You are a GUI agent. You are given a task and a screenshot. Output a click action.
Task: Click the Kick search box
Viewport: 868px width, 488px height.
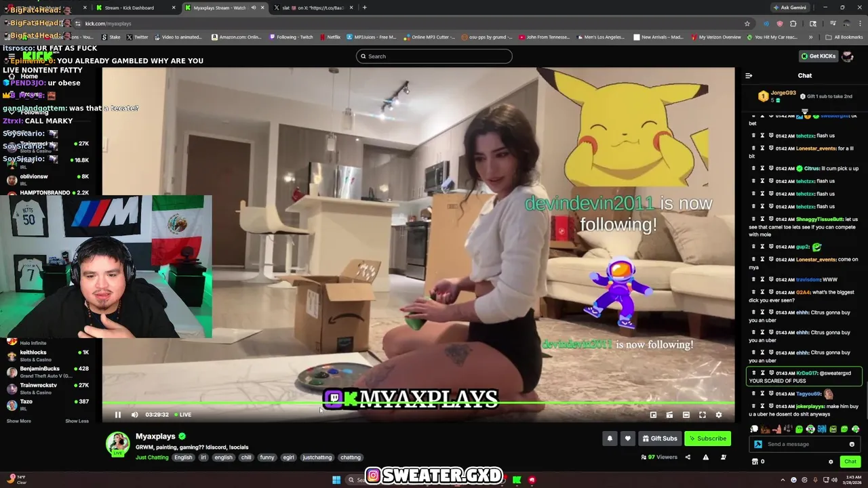click(x=434, y=56)
